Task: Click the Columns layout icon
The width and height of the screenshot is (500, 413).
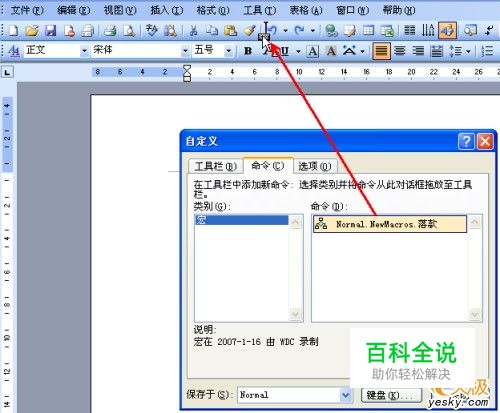Action: (x=410, y=31)
